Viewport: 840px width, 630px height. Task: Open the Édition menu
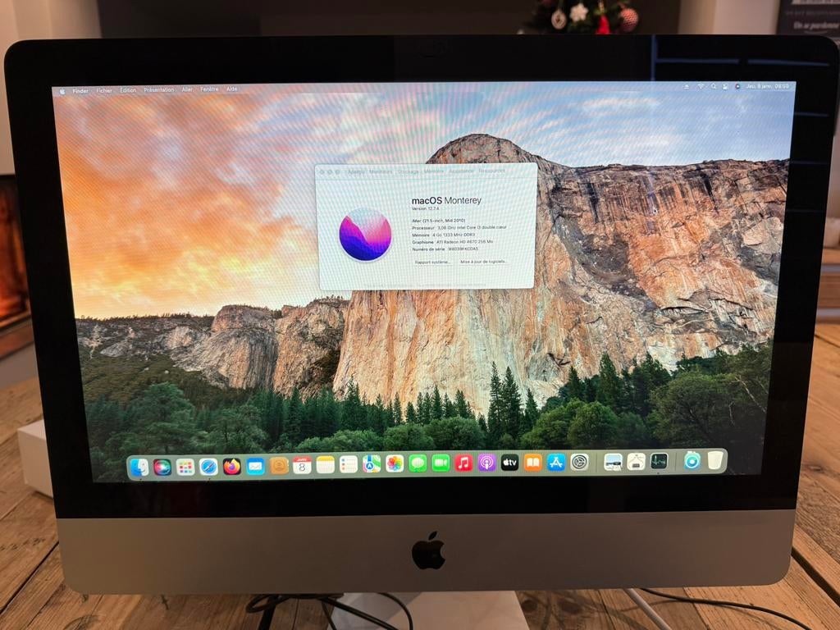tap(128, 90)
